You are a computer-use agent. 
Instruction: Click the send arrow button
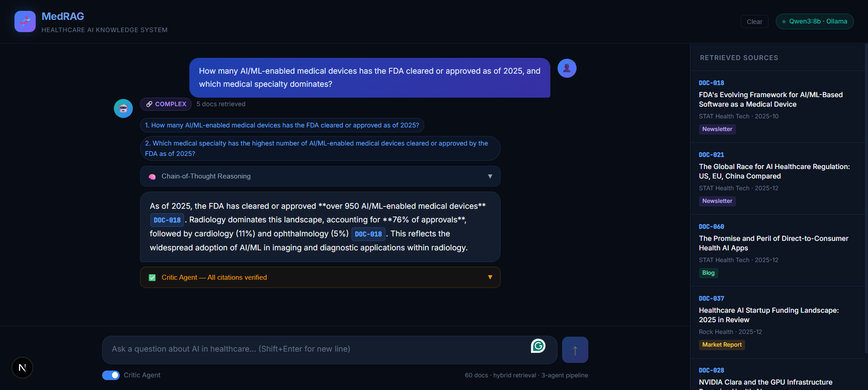click(575, 349)
